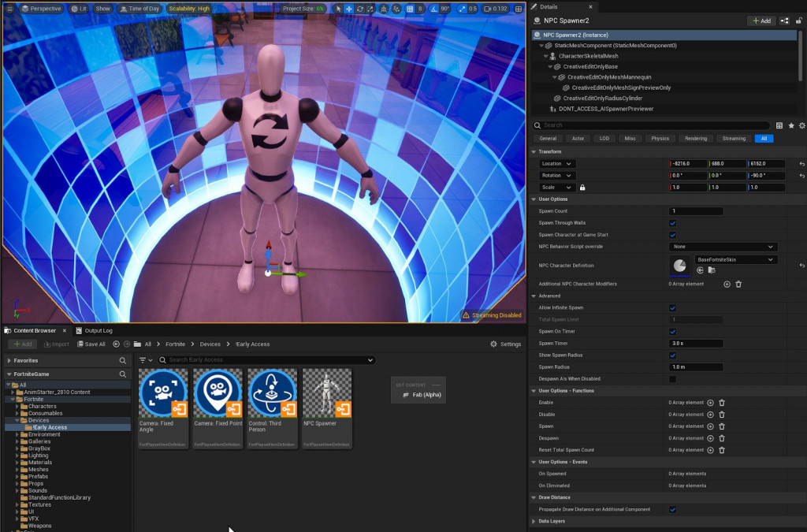
Task: Toggle Spawn Through Walls checkbox
Action: (x=673, y=223)
